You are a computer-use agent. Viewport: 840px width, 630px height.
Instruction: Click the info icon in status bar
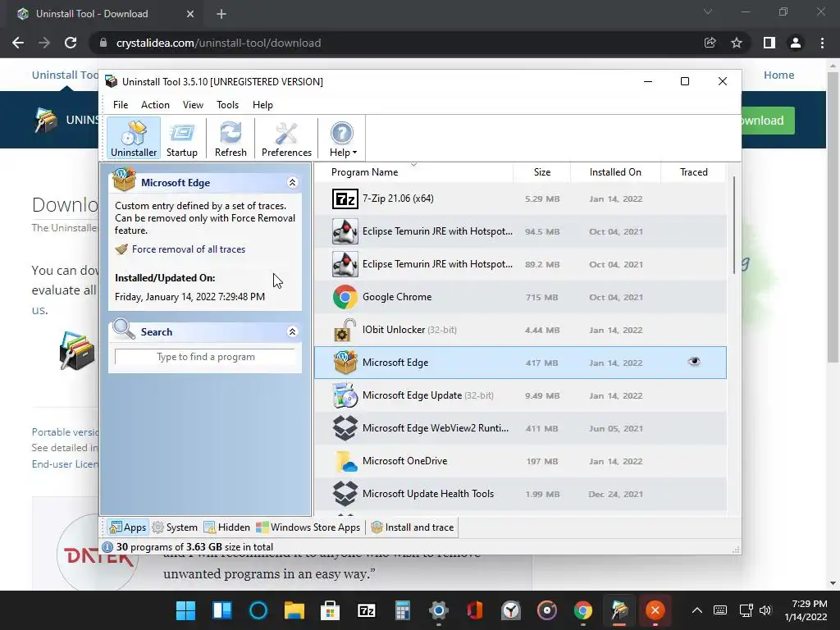click(107, 547)
